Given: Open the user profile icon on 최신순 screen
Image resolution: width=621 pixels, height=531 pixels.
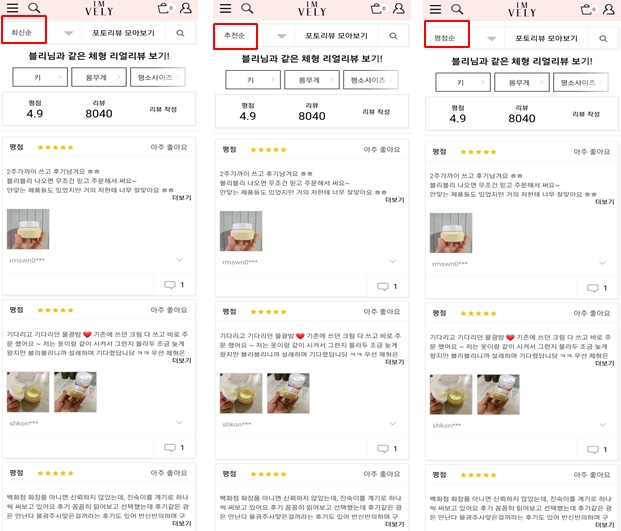Looking at the screenshot, I should (186, 8).
